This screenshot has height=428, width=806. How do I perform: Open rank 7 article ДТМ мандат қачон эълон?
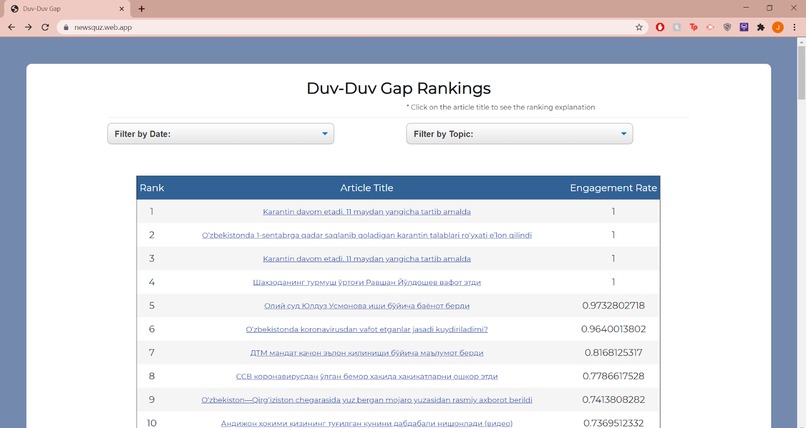coord(367,353)
